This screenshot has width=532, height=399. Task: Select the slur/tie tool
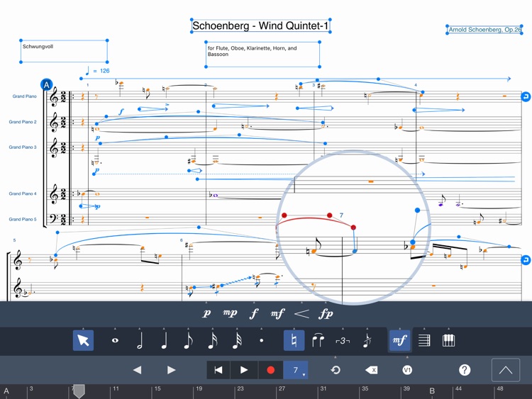[318, 341]
